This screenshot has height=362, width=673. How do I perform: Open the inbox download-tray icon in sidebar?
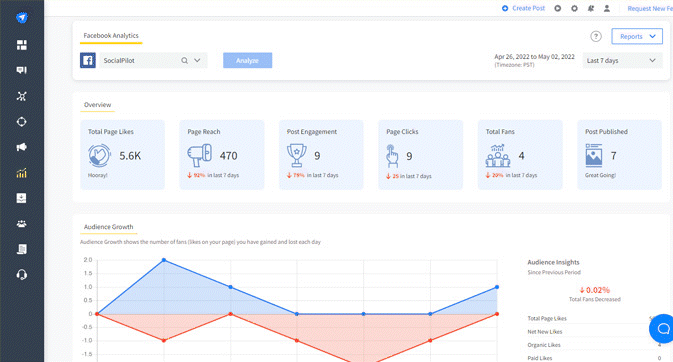pyautogui.click(x=21, y=198)
